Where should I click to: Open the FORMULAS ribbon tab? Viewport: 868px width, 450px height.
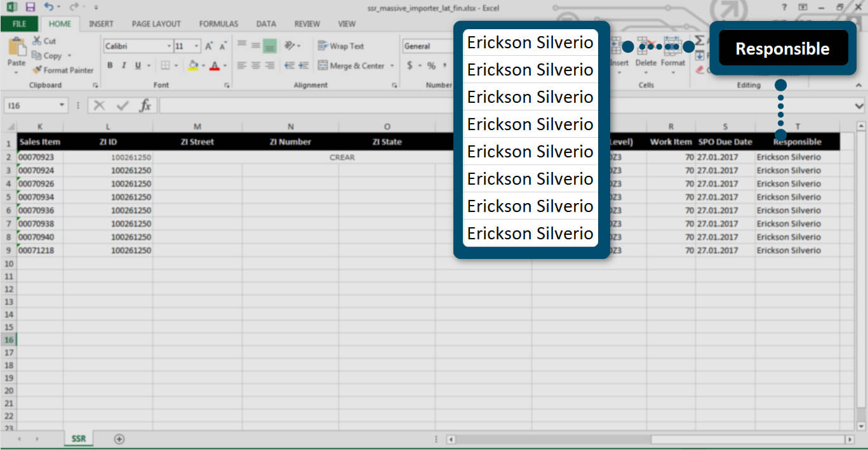coord(218,23)
